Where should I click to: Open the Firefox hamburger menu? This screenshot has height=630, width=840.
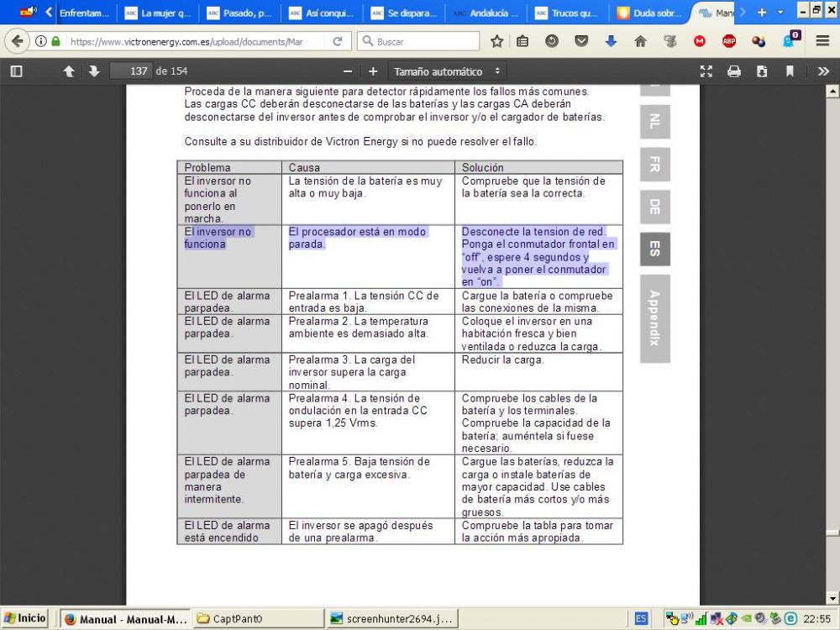(x=823, y=41)
